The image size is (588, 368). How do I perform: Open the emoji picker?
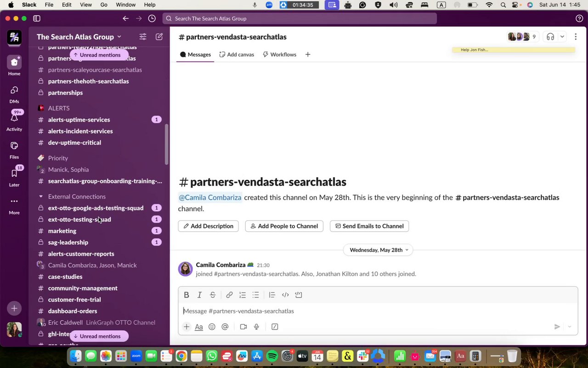212,327
